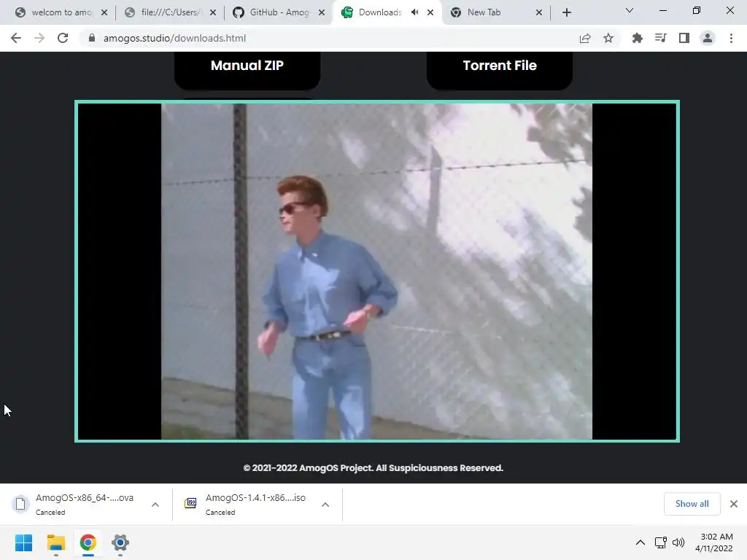Open File Explorer from the taskbar

[55, 542]
